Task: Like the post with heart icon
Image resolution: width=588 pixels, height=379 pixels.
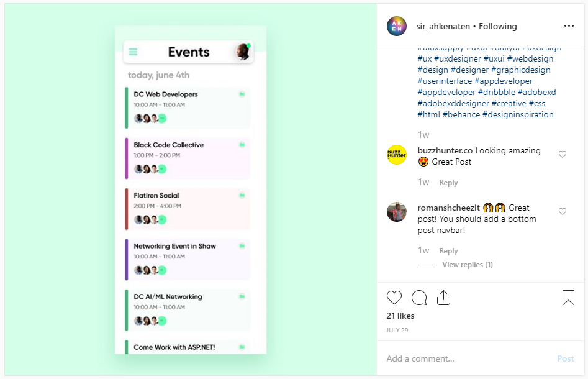Action: (x=394, y=298)
